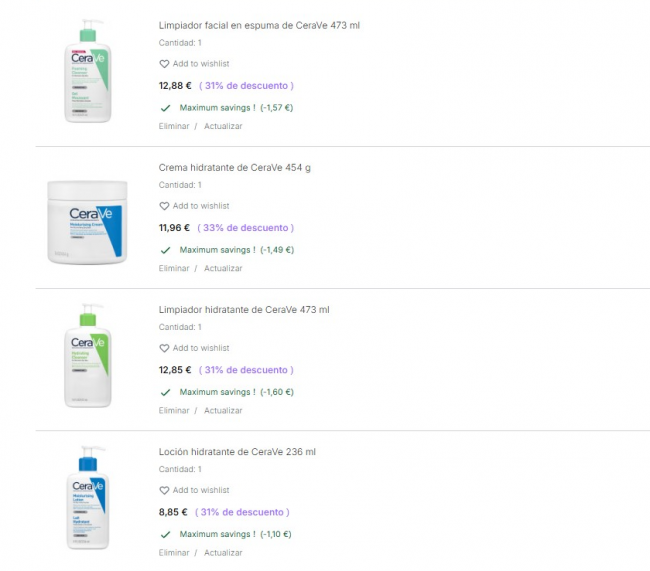Click wishlist heart icon for Limpiador facial en espuma
Image resolution: width=650 pixels, height=571 pixels.
click(165, 64)
